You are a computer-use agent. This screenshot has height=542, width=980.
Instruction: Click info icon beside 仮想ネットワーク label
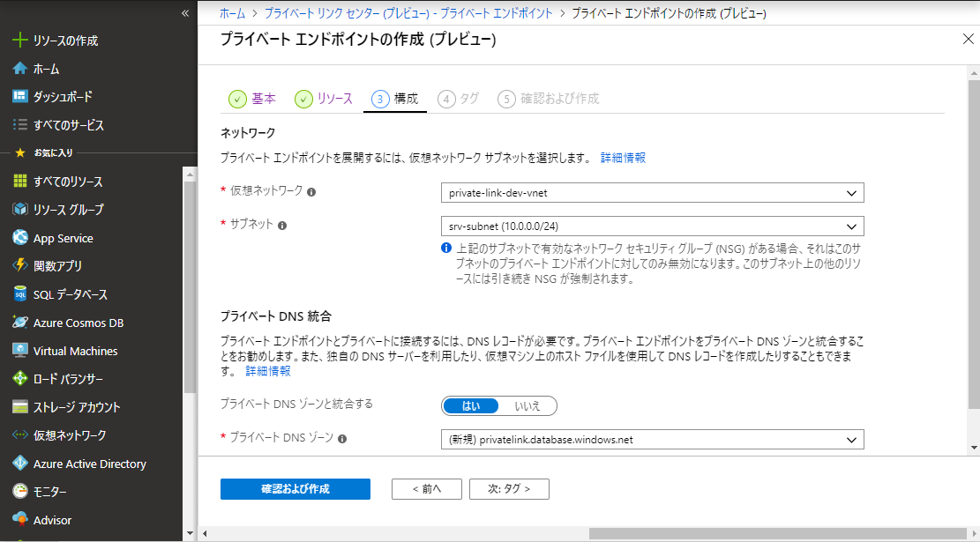click(311, 192)
